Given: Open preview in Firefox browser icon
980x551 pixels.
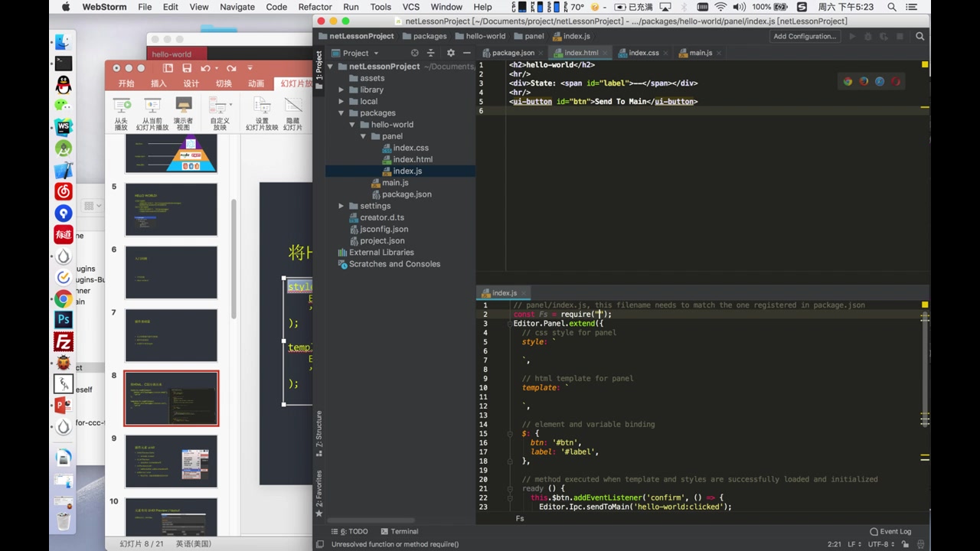Looking at the screenshot, I should [x=864, y=81].
